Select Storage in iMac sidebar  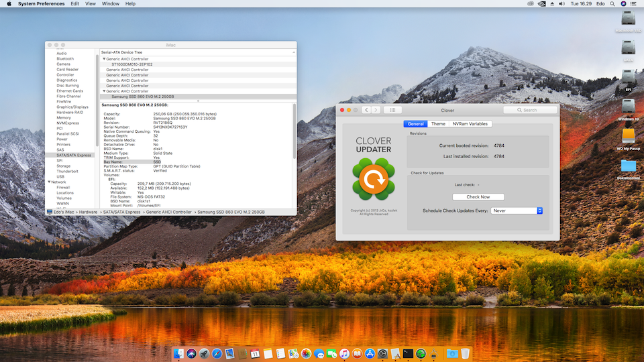tap(64, 166)
